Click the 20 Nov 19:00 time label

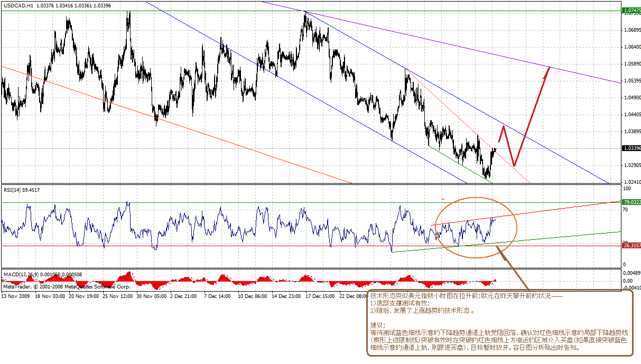(x=84, y=296)
